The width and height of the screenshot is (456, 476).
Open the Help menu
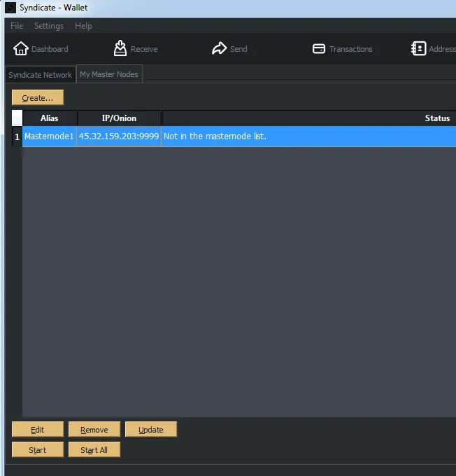tap(83, 26)
